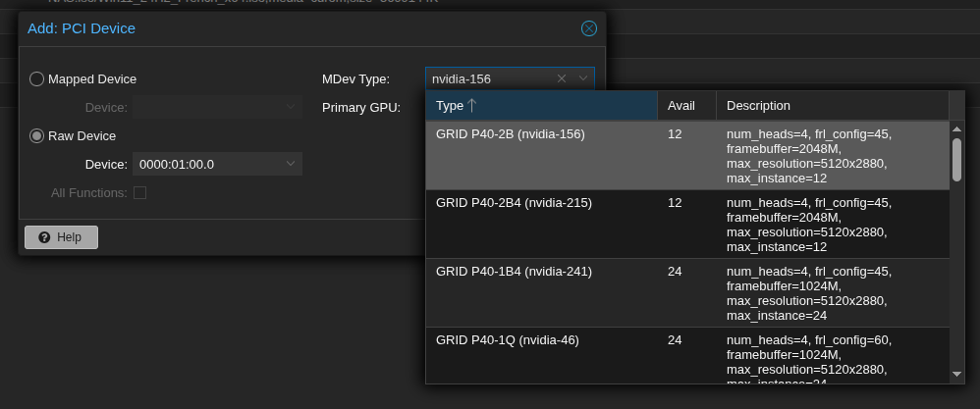Open the MDev Type dropdown arrow
The width and height of the screenshot is (980, 409).
(583, 78)
